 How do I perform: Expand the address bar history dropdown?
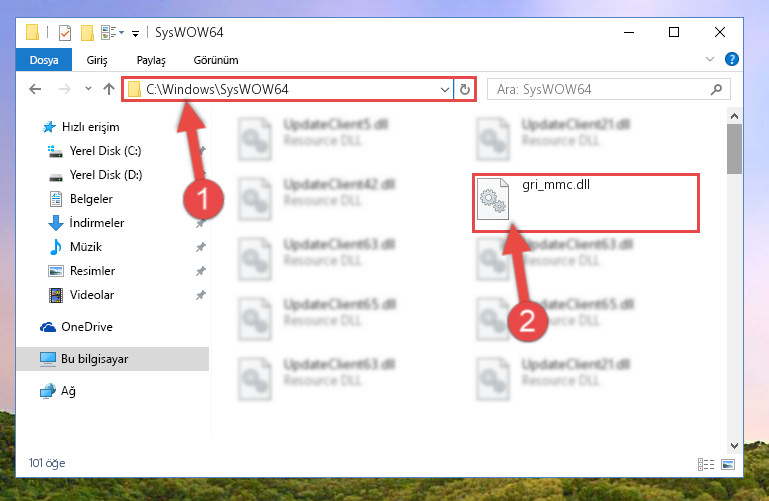444,89
